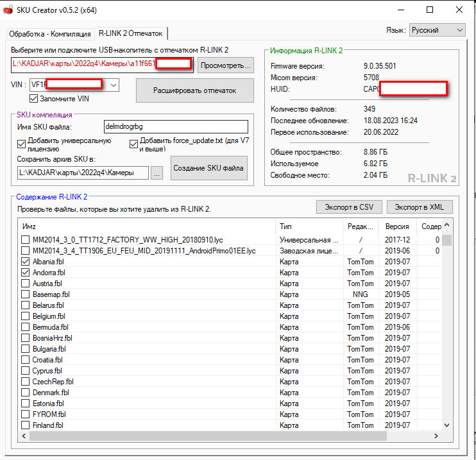This screenshot has width=476, height=460.
Task: Check the MM2014_3_4_TT1906_EU_FEU_MID file checkbox
Action: click(26, 251)
